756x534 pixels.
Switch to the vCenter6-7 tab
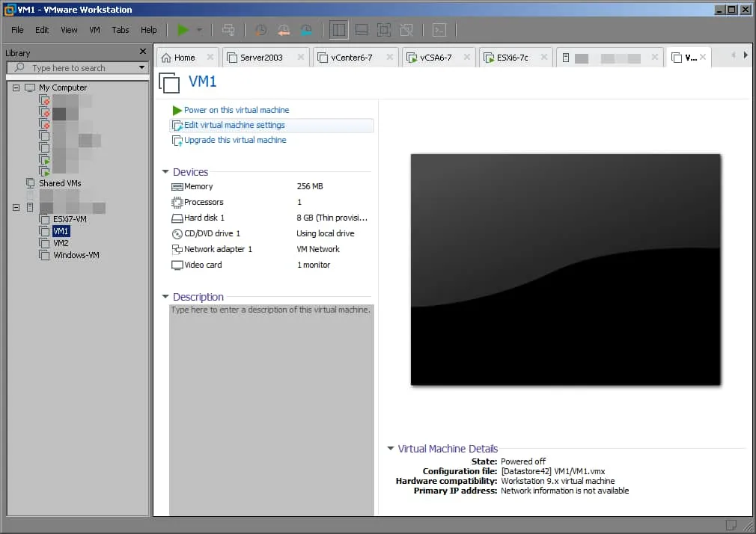tap(351, 58)
